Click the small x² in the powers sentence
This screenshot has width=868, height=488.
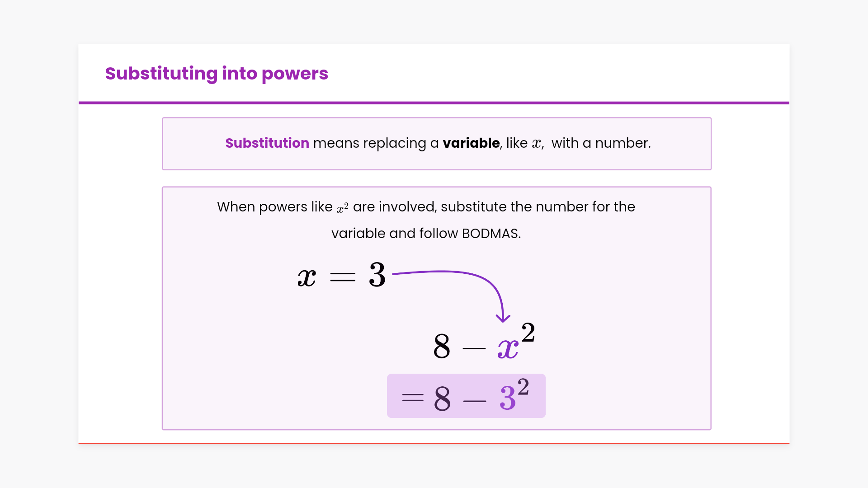pyautogui.click(x=342, y=208)
